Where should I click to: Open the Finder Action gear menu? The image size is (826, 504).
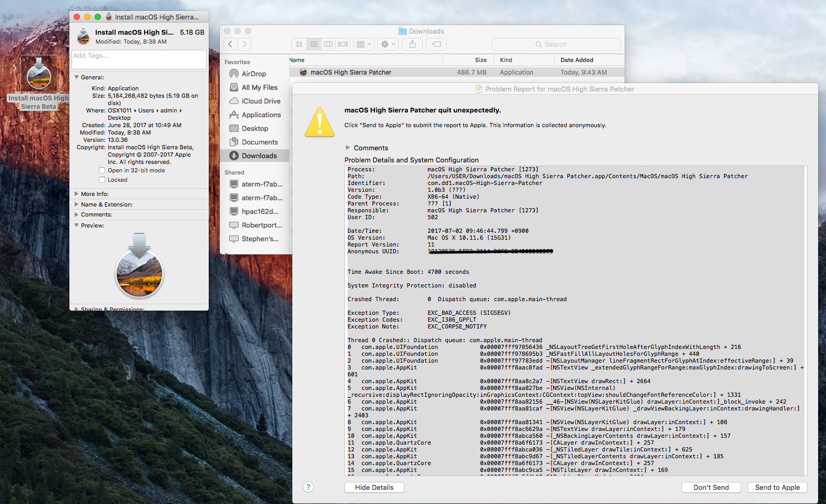pos(388,44)
